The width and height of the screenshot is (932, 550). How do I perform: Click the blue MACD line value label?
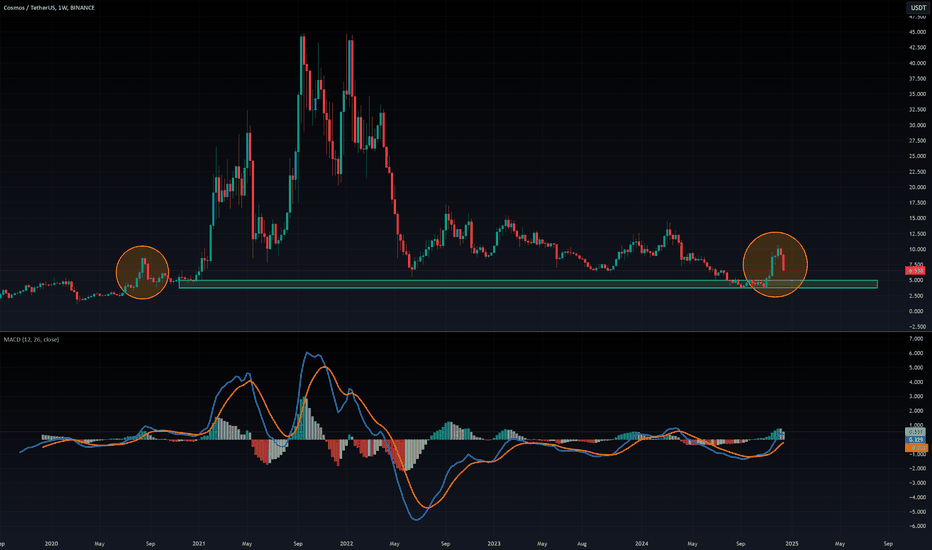point(915,439)
